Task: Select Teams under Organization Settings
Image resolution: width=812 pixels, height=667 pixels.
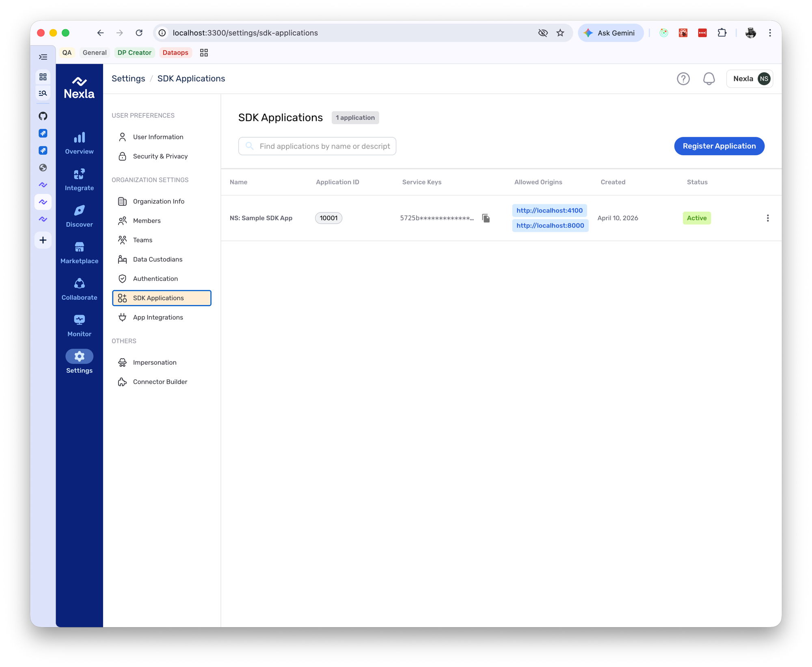Action: (142, 240)
